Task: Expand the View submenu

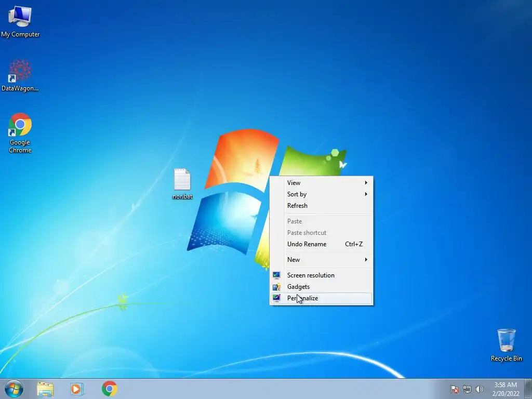Action: [x=321, y=182]
